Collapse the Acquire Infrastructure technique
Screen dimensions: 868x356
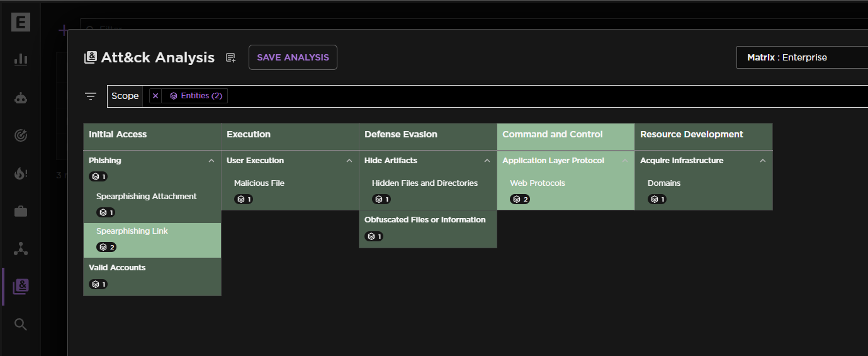(x=763, y=161)
